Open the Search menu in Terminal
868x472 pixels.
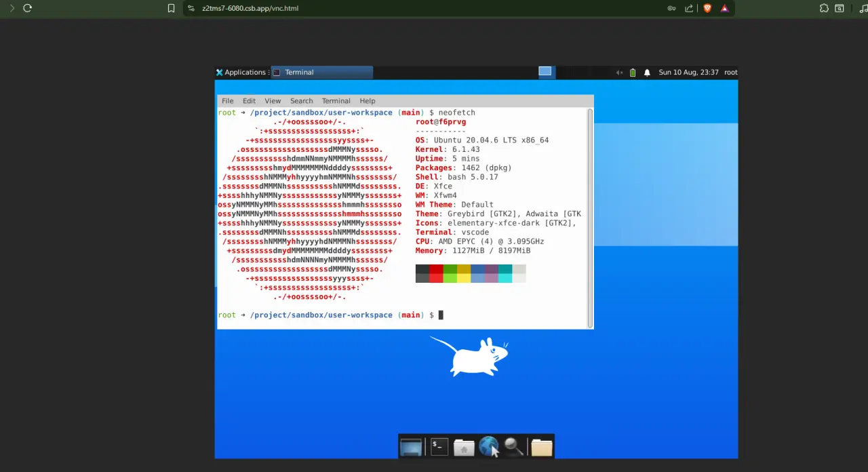[301, 100]
